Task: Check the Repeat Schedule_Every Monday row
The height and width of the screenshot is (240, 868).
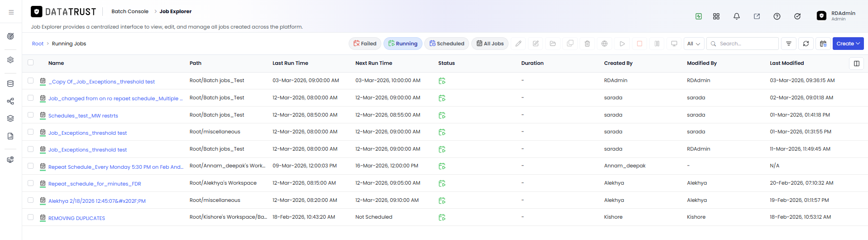Action: coord(31,166)
